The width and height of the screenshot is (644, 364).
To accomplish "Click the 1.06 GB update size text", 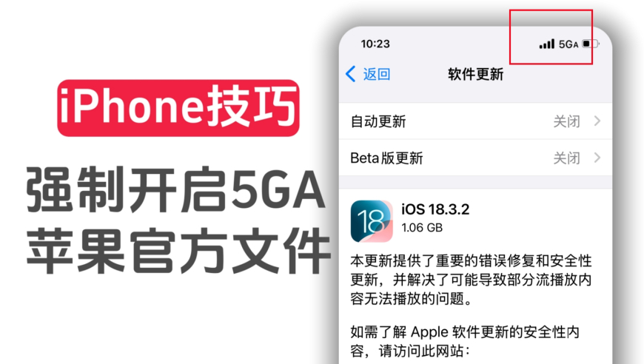I will (422, 227).
